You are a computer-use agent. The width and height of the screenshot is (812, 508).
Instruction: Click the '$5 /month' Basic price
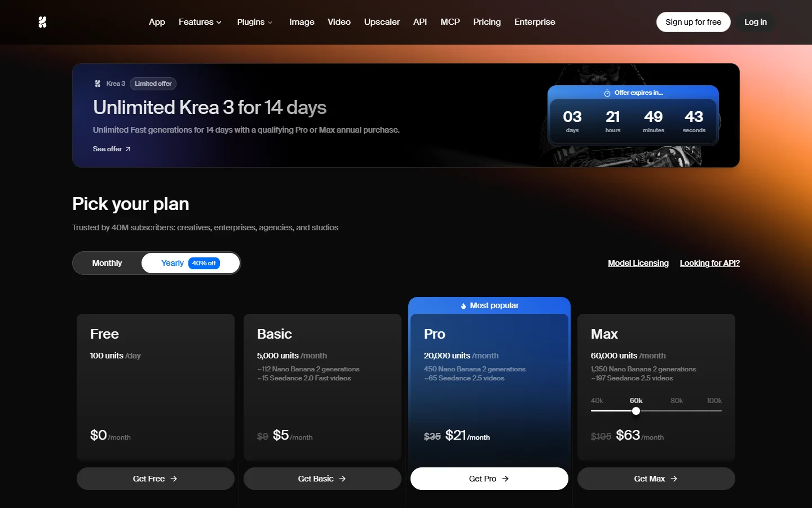pos(293,435)
